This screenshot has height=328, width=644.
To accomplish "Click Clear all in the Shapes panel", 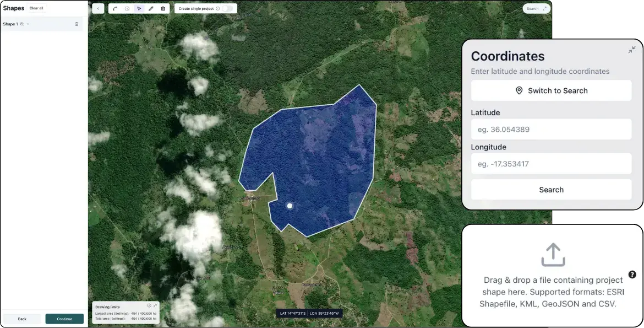I will (x=36, y=8).
